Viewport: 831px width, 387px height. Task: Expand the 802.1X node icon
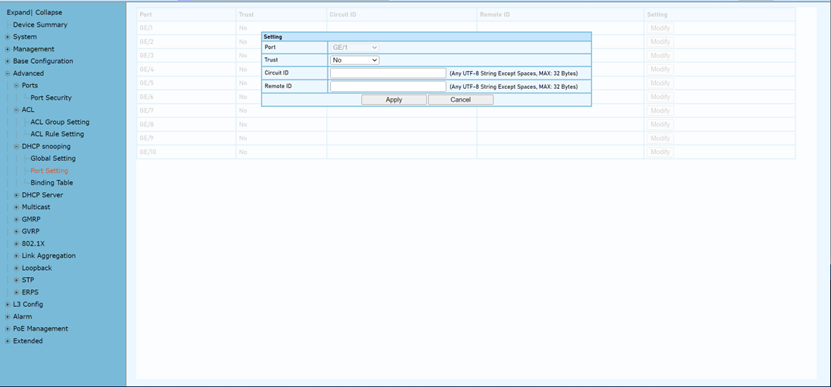pyautogui.click(x=16, y=244)
